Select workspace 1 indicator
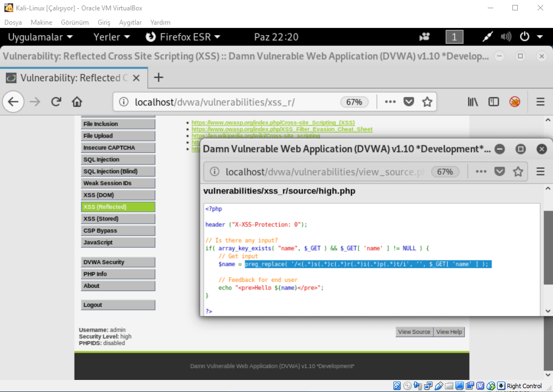The height and width of the screenshot is (392, 553). pyautogui.click(x=454, y=37)
